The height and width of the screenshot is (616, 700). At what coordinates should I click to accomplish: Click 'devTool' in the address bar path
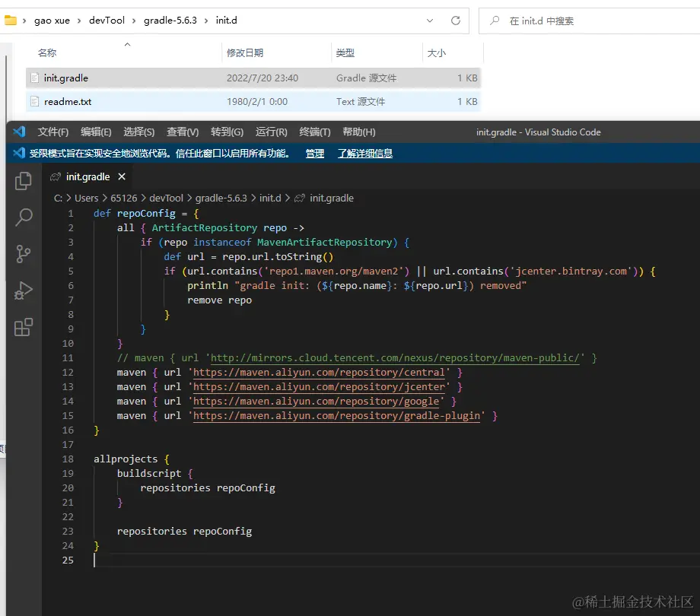(x=107, y=21)
